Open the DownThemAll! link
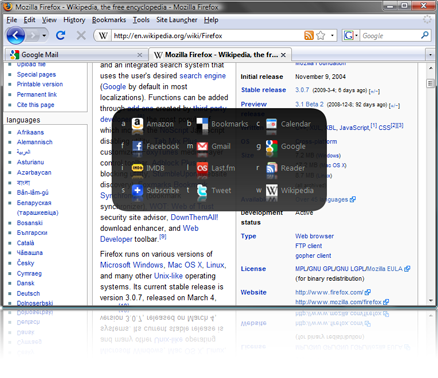Viewport: 438px width, 378px height. (x=194, y=217)
